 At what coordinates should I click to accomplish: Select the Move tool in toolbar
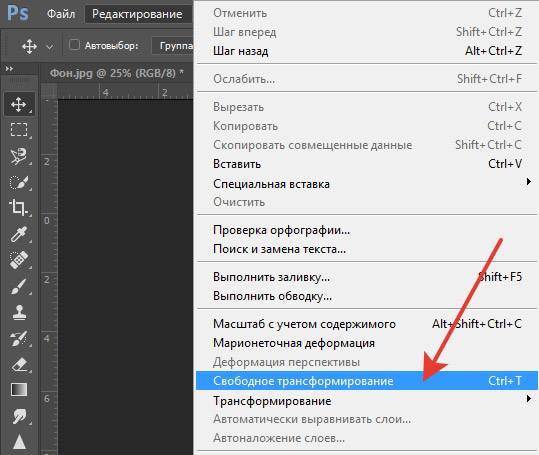[19, 104]
